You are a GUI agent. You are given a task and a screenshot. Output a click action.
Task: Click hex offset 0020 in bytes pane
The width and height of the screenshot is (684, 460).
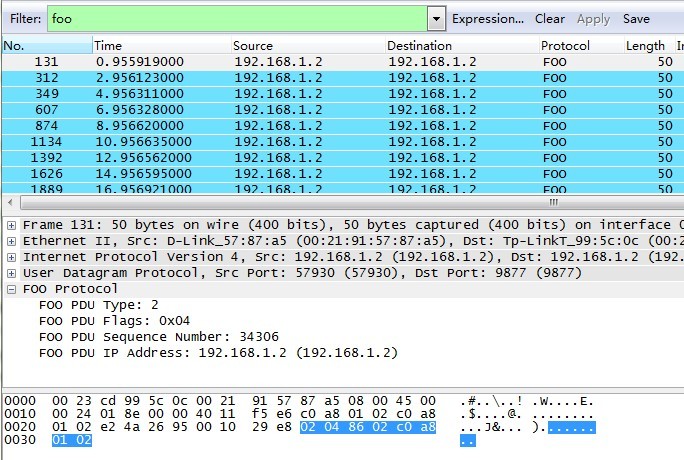20,427
